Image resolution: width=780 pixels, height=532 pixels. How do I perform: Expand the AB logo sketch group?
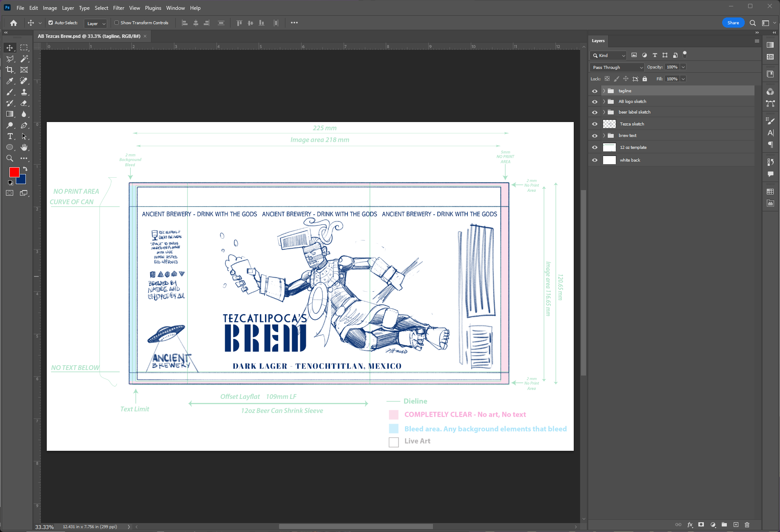point(604,102)
